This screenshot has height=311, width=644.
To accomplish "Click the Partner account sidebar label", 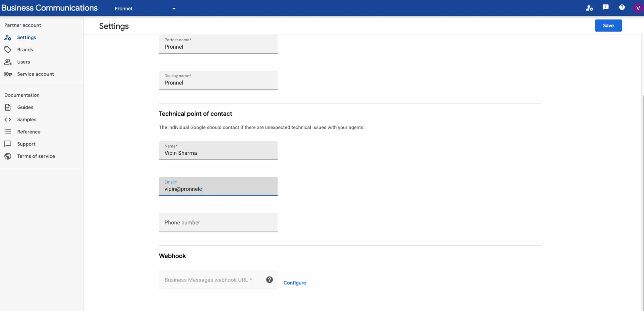I will 23,25.
